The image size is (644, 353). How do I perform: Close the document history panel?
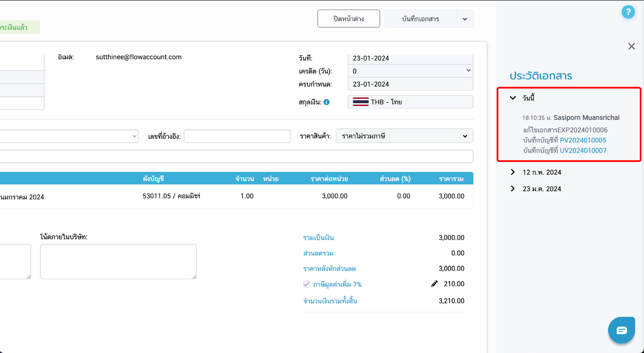(x=631, y=46)
